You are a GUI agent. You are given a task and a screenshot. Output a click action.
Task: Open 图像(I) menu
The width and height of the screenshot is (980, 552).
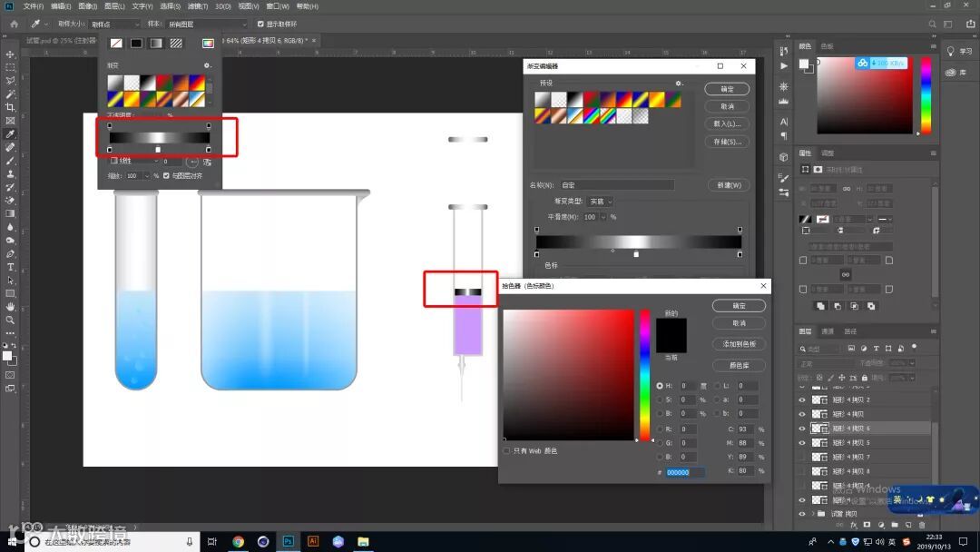[87, 6]
